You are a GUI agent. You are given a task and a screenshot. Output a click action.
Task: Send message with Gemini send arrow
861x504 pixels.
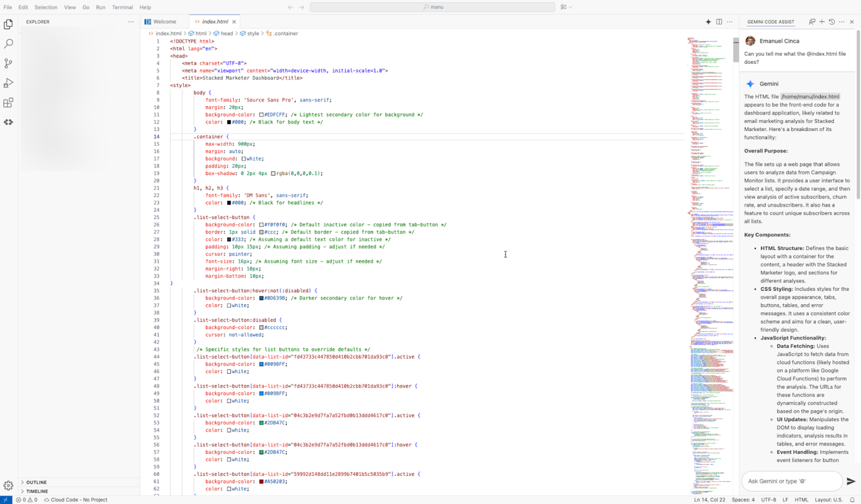pyautogui.click(x=850, y=481)
